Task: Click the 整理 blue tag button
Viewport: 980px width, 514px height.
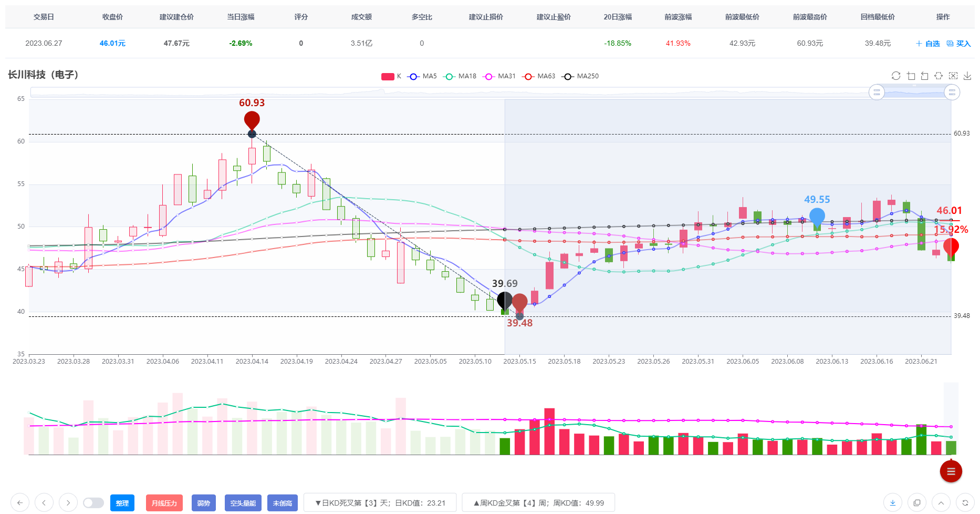Action: 122,503
